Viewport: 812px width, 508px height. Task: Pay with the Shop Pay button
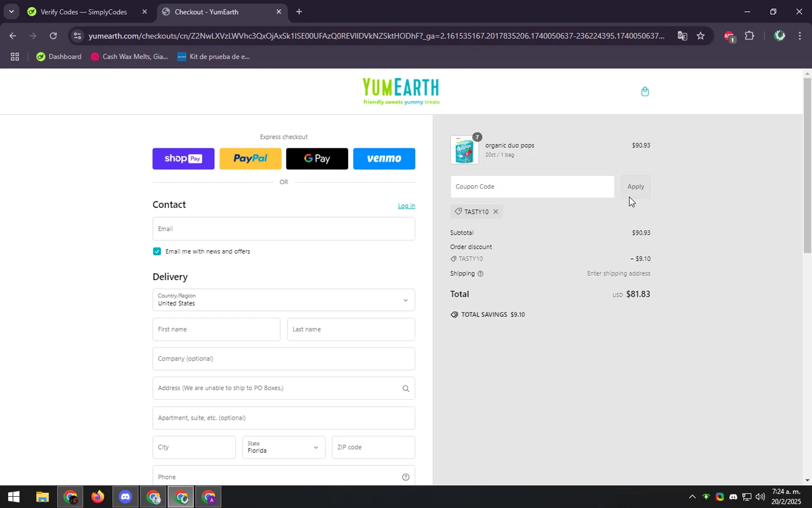[x=184, y=159]
